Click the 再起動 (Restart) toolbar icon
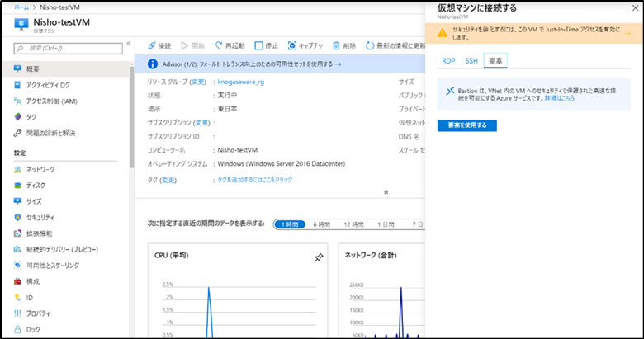Image resolution: width=644 pixels, height=339 pixels. [219, 45]
